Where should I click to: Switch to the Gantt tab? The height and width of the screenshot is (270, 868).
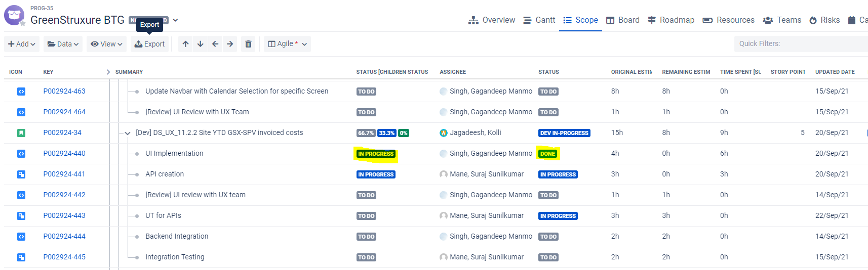pos(539,20)
